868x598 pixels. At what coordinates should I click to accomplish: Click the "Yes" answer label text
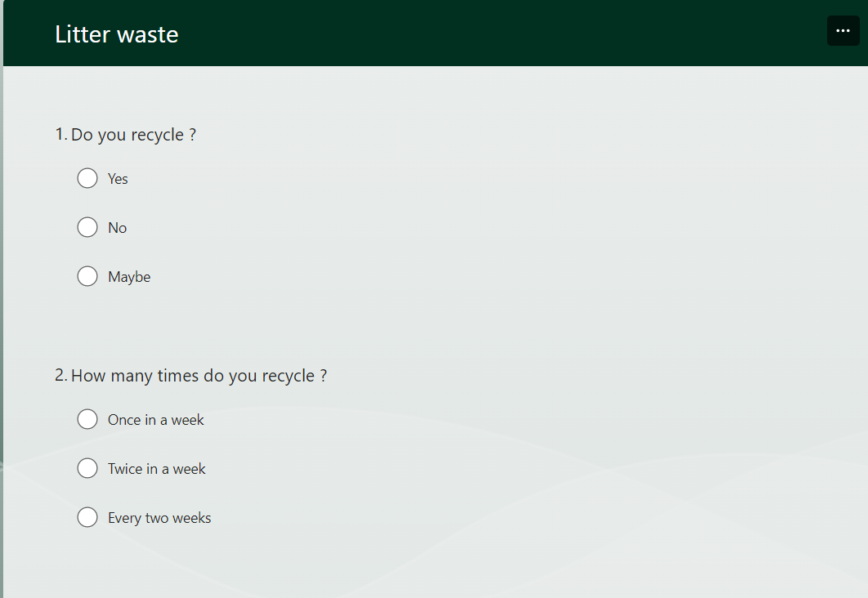[118, 179]
